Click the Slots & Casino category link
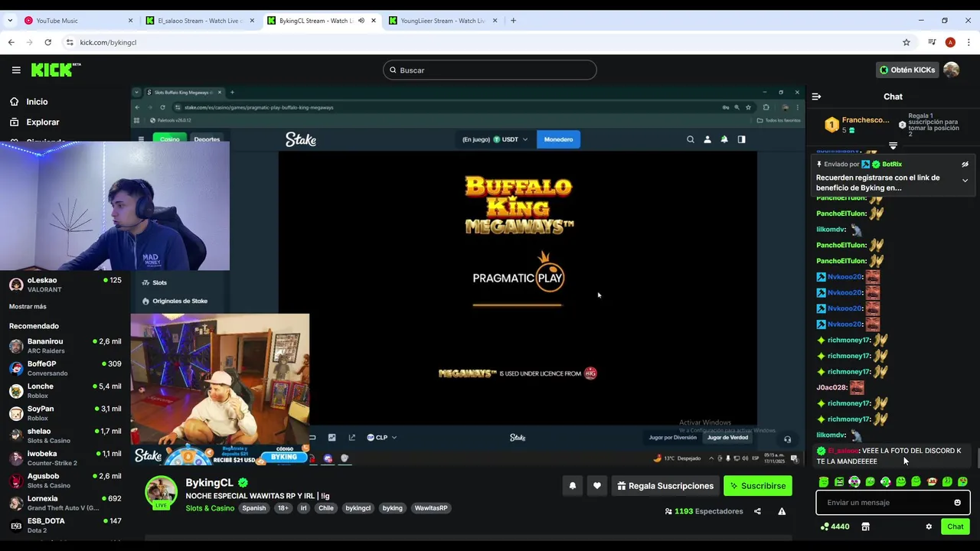980x551 pixels. [x=210, y=508]
